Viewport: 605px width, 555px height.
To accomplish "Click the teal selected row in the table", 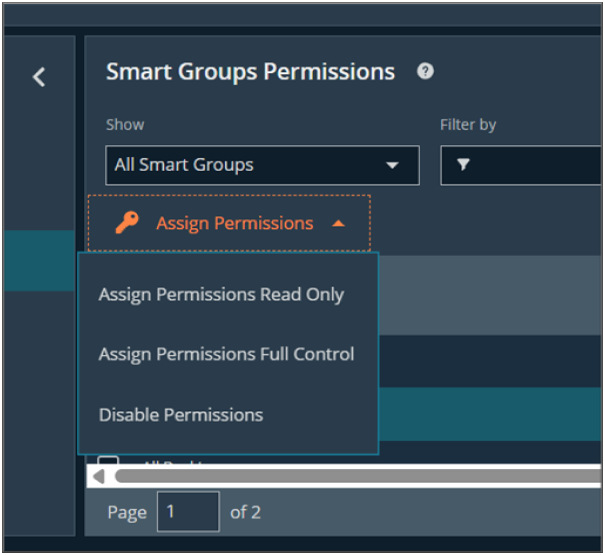I will point(490,413).
